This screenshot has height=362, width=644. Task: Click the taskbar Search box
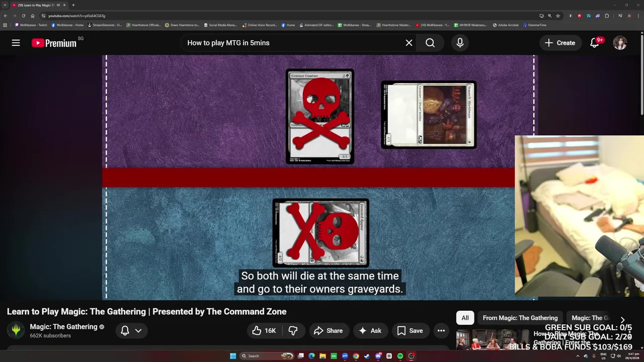click(x=267, y=356)
